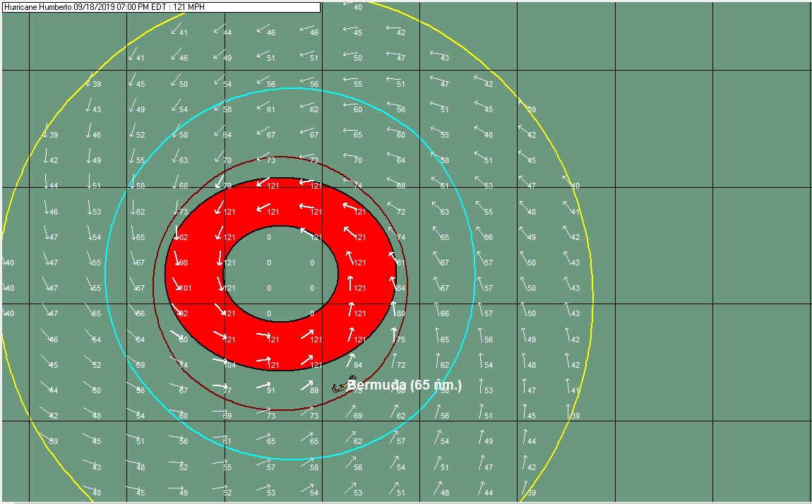The width and height of the screenshot is (812, 504).
Task: Select the 59 wind value
Action: pos(141,365)
